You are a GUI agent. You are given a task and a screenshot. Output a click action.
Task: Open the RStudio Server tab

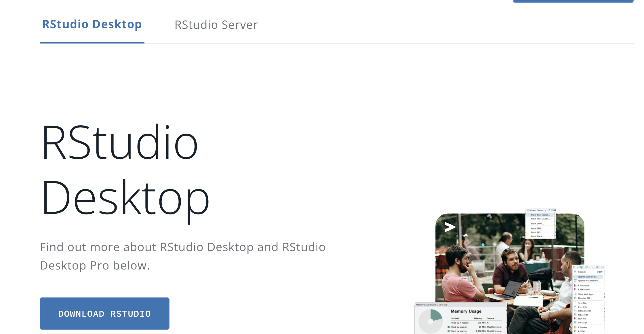[216, 25]
